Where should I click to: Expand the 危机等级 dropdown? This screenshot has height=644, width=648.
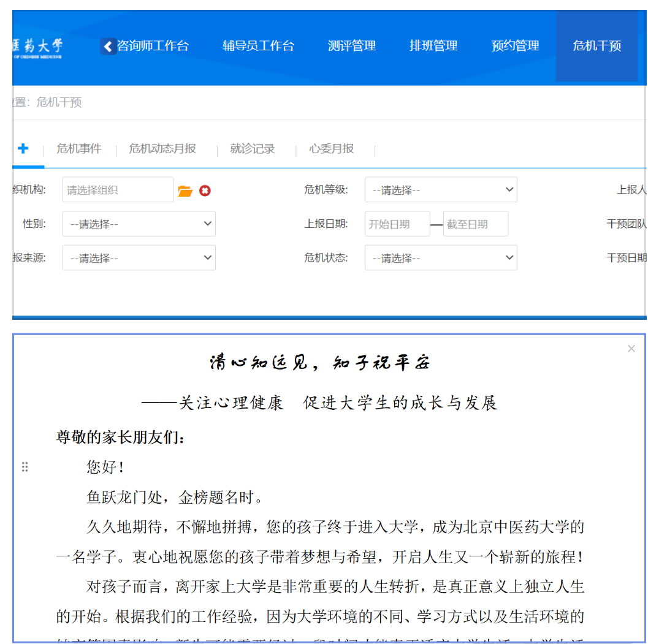[441, 190]
